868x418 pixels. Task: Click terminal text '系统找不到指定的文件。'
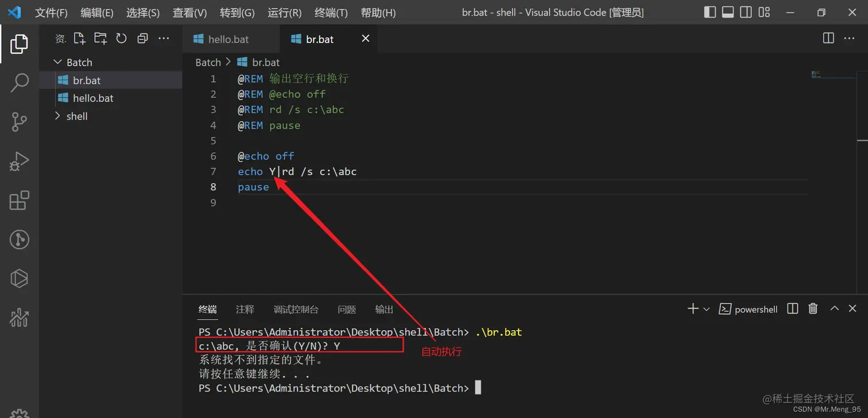point(262,361)
